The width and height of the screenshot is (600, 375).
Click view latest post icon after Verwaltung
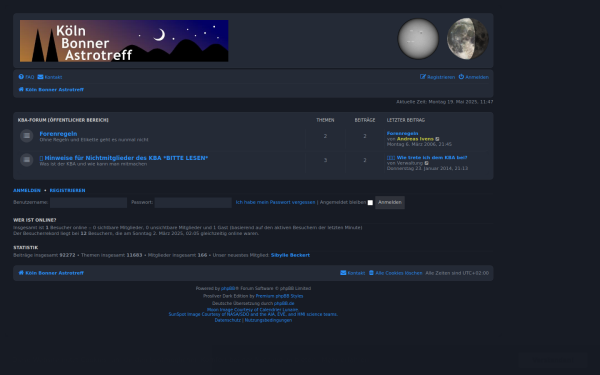coord(427,163)
